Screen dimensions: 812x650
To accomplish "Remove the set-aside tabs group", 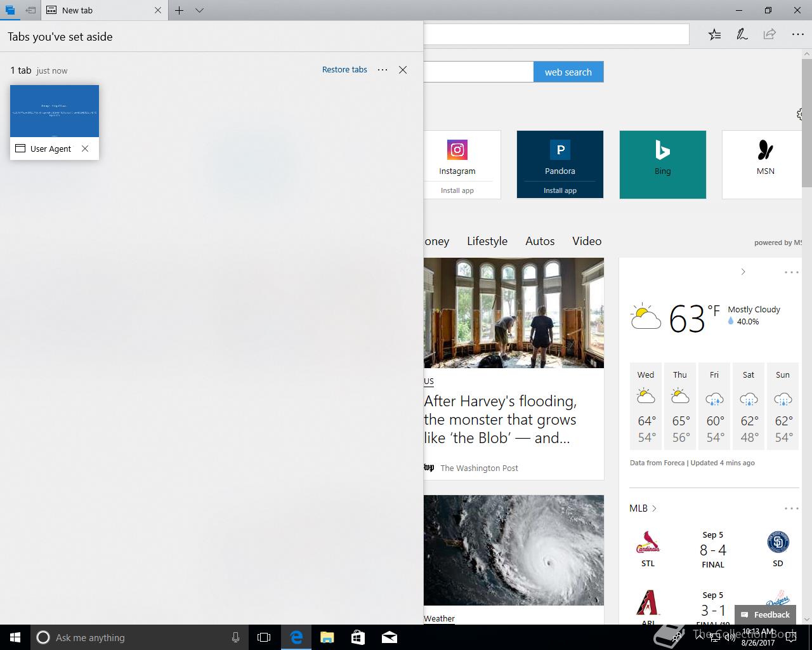I will point(403,70).
